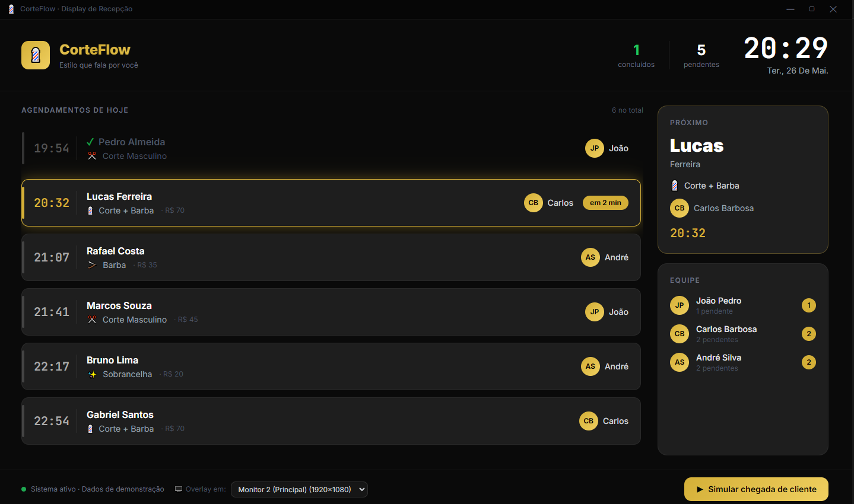Viewport: 854px width, 504px height.
Task: Click the green system active status dot
Action: tap(24, 489)
